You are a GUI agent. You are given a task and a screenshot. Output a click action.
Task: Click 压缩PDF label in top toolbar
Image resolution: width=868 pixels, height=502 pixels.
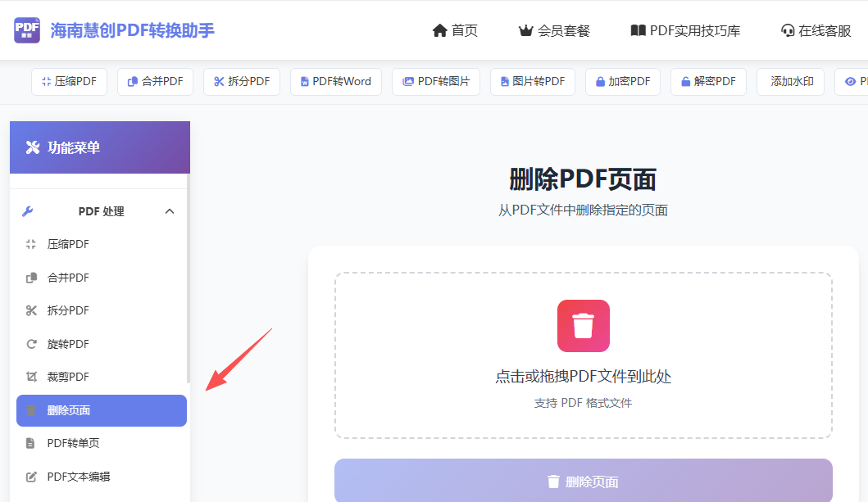[x=75, y=82]
